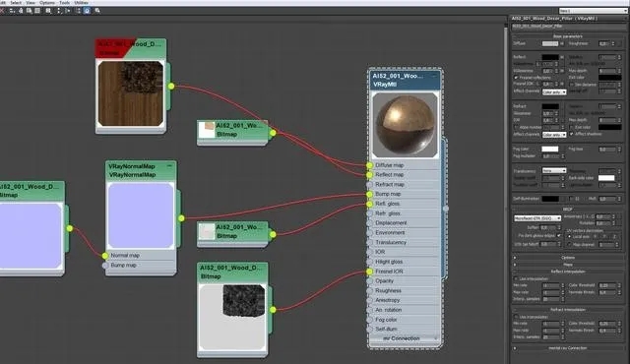
Task: Click the Fog color white swatch
Action: point(550,149)
